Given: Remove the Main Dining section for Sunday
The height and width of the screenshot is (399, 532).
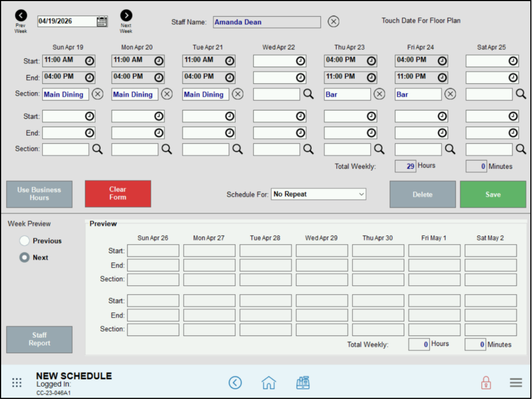Looking at the screenshot, I should tap(97, 94).
